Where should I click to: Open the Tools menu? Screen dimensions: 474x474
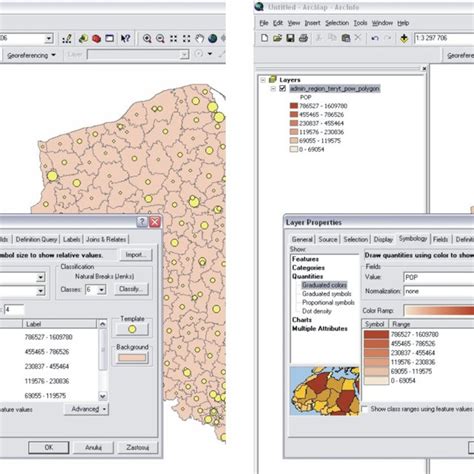tap(360, 23)
